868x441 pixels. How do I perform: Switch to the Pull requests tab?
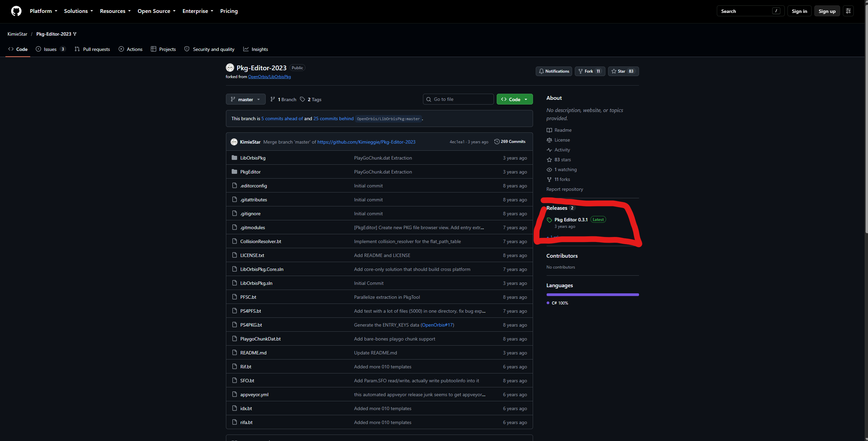point(92,49)
